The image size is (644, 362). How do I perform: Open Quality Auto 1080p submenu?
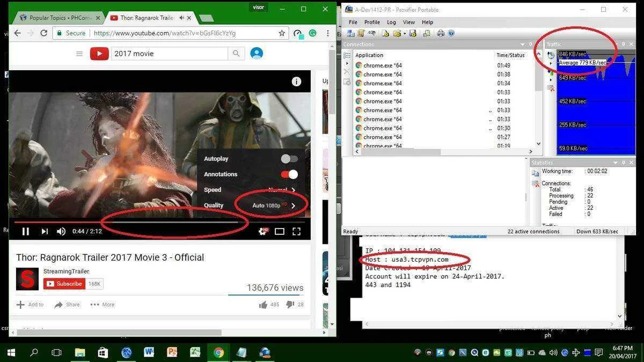coord(250,205)
